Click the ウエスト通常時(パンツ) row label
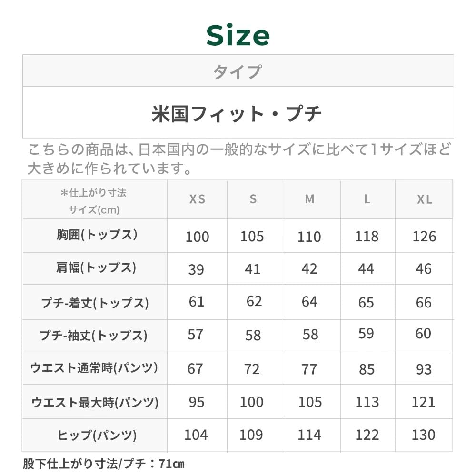 point(94,368)
